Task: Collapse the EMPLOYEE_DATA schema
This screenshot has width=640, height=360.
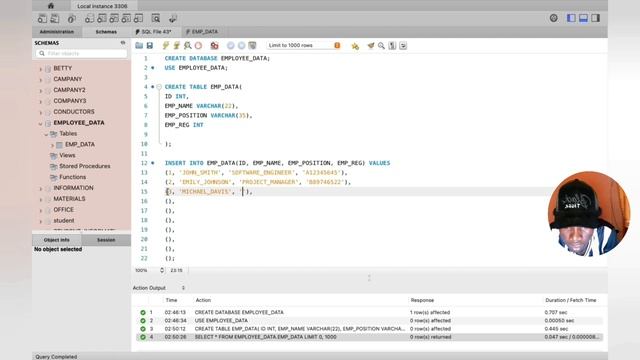Action: coord(40,123)
